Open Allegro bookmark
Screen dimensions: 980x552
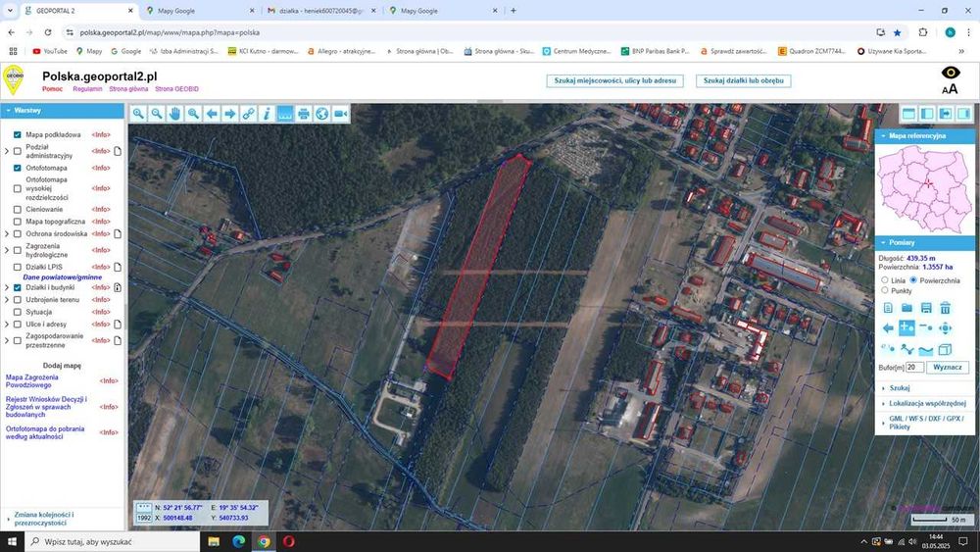342,51
